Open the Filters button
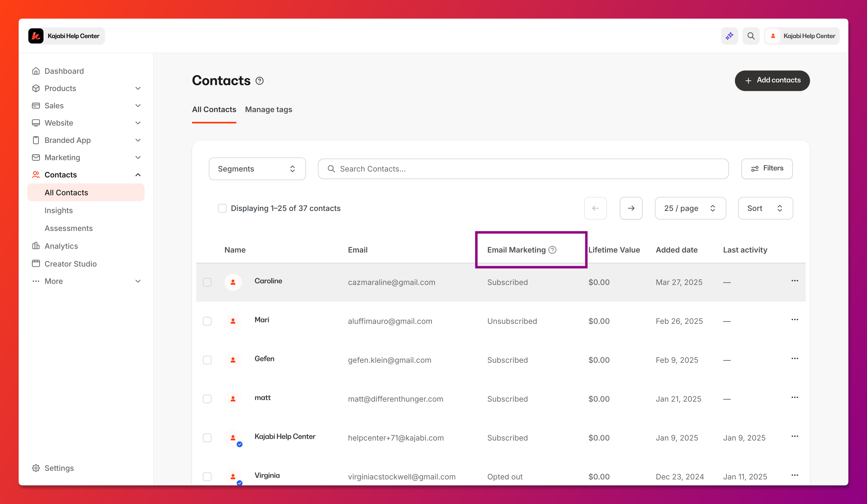The image size is (867, 504). 767,169
